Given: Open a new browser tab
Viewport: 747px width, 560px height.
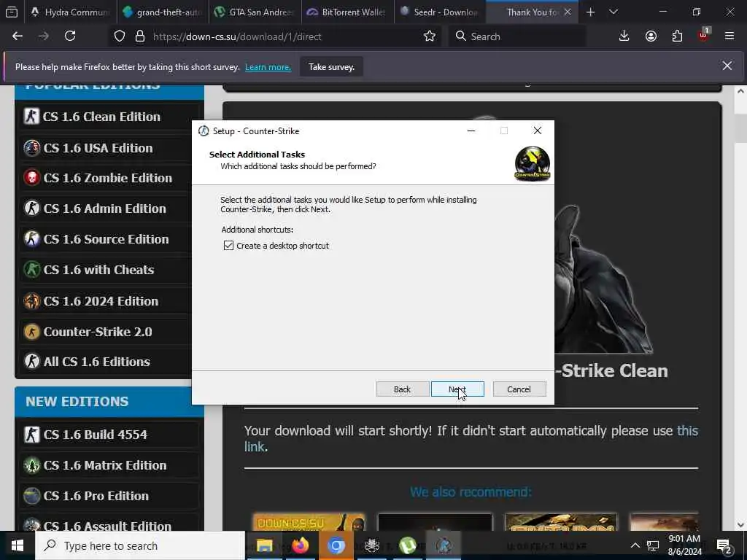Looking at the screenshot, I should (590, 12).
